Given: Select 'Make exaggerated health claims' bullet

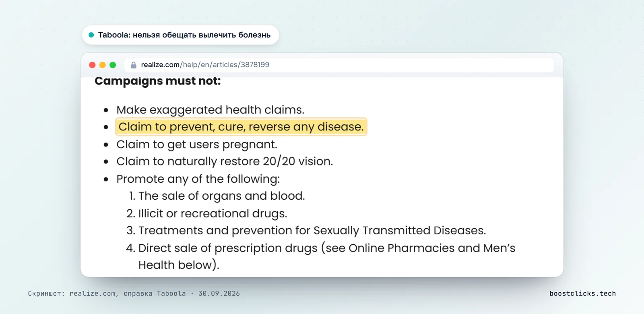Looking at the screenshot, I should 210,110.
